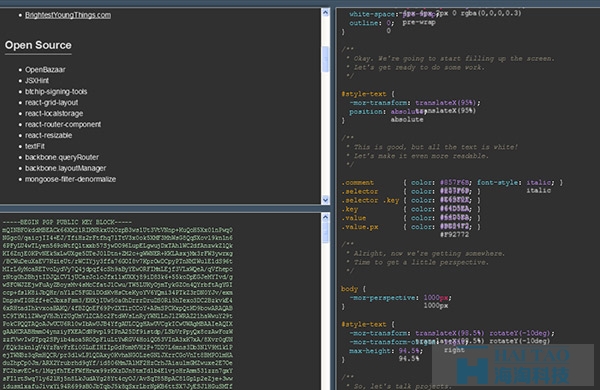Open the JSXHint list item
Screen dimensions: 600x390
click(x=37, y=81)
